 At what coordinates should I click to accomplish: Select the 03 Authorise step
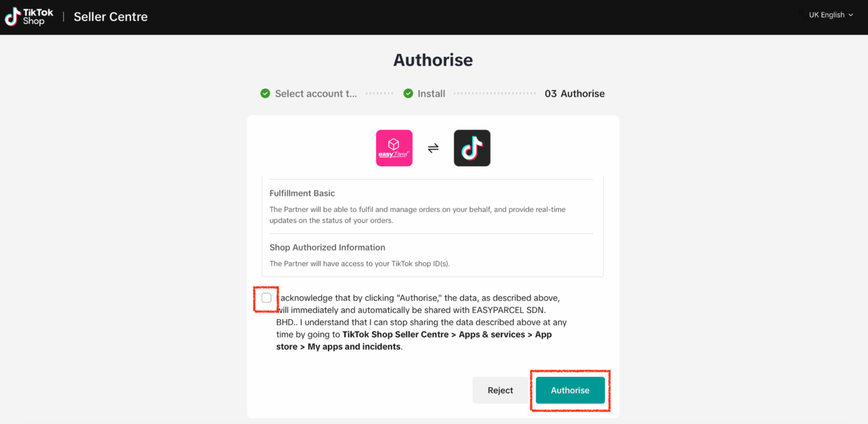coord(574,94)
